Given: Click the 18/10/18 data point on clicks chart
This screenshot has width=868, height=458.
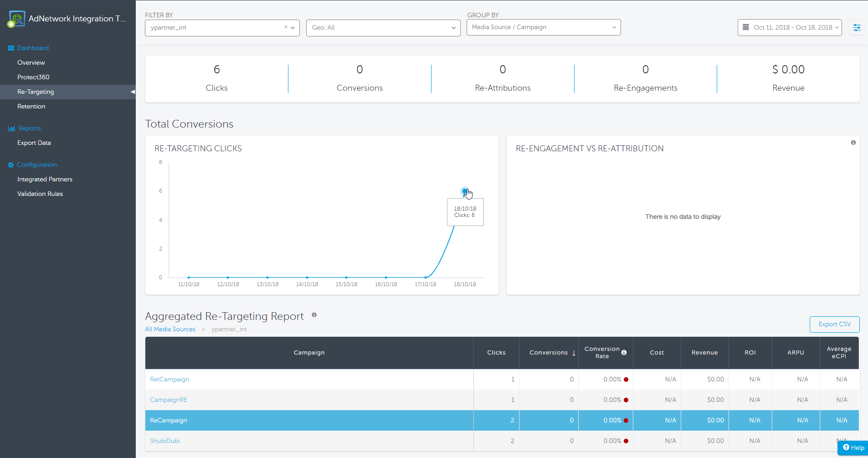Looking at the screenshot, I should pyautogui.click(x=464, y=191).
